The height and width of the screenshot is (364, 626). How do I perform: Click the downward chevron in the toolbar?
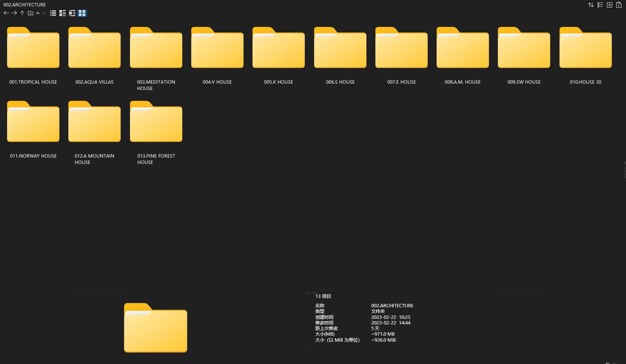pyautogui.click(x=44, y=13)
